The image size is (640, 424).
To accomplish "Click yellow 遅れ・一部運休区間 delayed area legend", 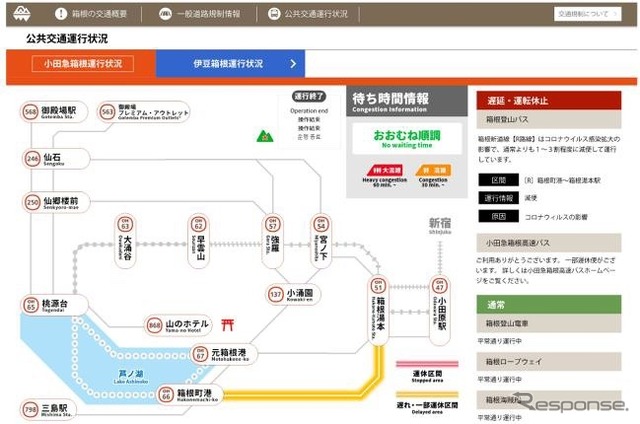I will [427, 395].
